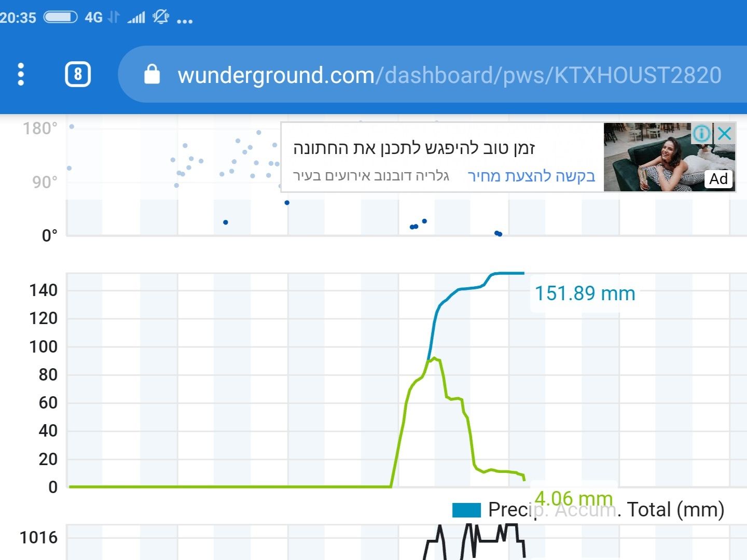The width and height of the screenshot is (747, 560).
Task: Tap the ad info (i) icon
Action: pyautogui.click(x=701, y=133)
